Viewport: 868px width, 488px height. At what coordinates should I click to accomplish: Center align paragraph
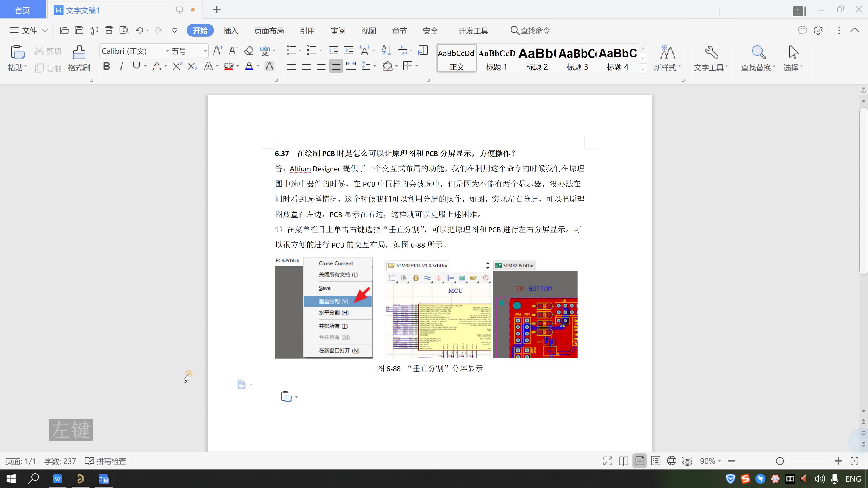click(306, 66)
